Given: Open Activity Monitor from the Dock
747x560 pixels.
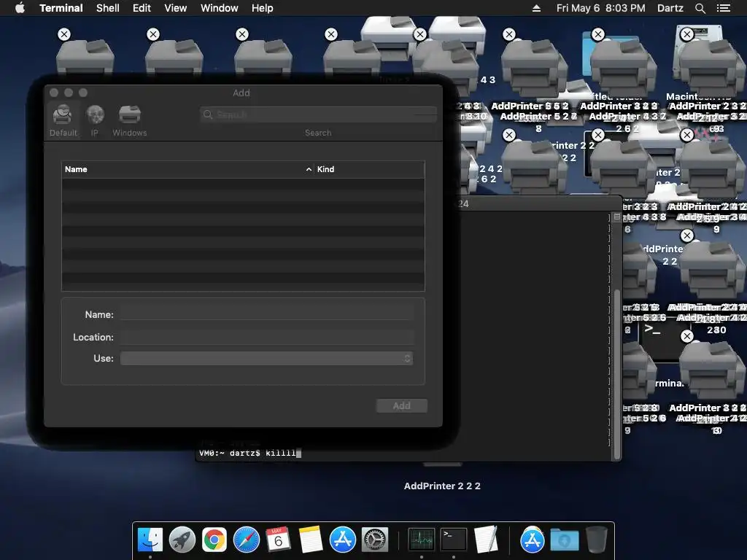Looking at the screenshot, I should [x=422, y=540].
